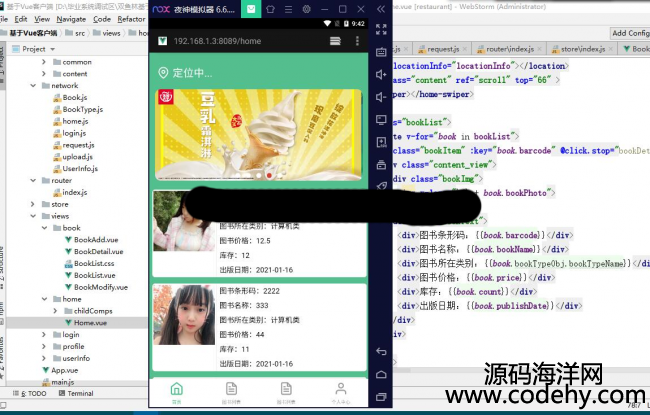Open the Nox toolbox icon

click(381, 165)
